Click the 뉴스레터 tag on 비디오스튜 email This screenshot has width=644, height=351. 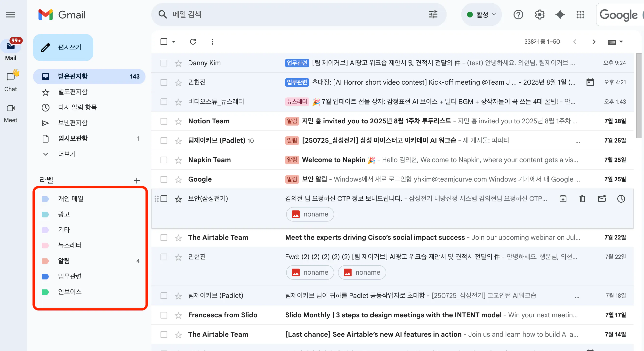(x=297, y=102)
